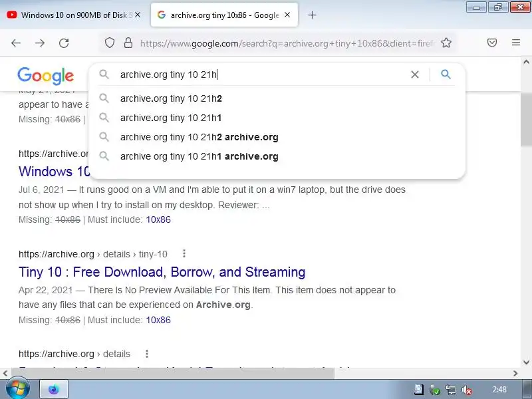Image resolution: width=532 pixels, height=399 pixels.
Task: Click the vertical scrollbar down arrow
Action: coord(526,362)
